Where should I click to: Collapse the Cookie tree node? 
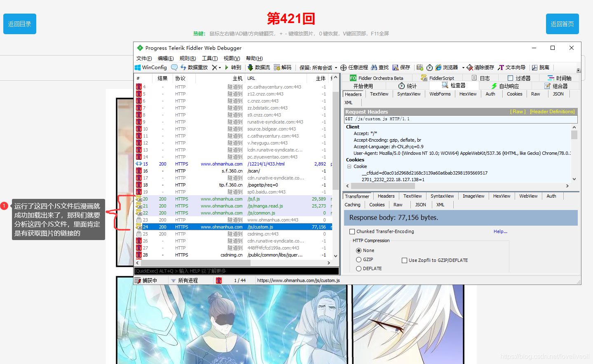coord(349,166)
